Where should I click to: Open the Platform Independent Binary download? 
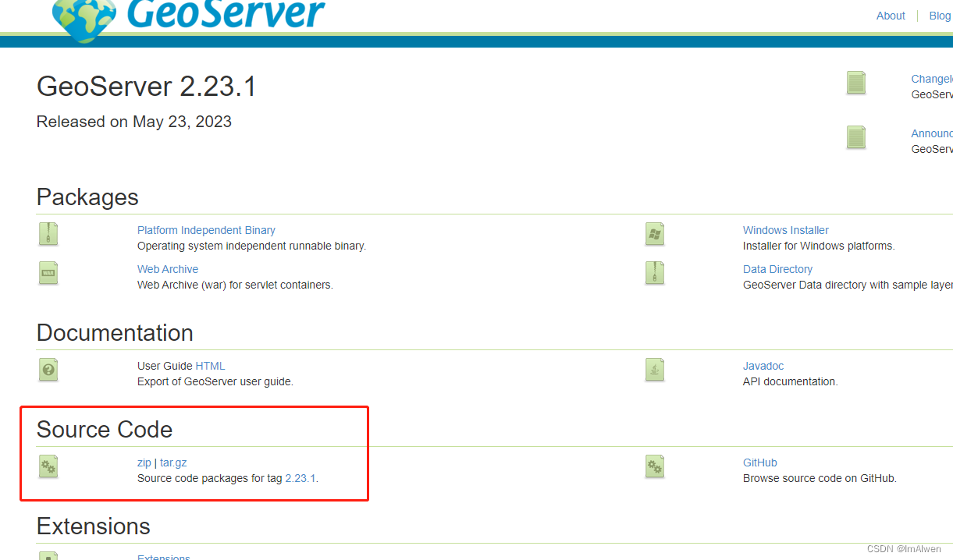[x=206, y=229]
